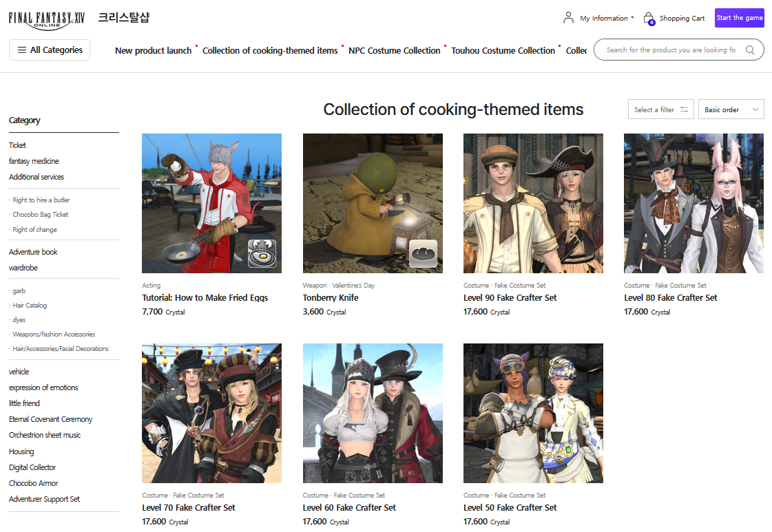Select Right of change subcategory

coord(34,229)
